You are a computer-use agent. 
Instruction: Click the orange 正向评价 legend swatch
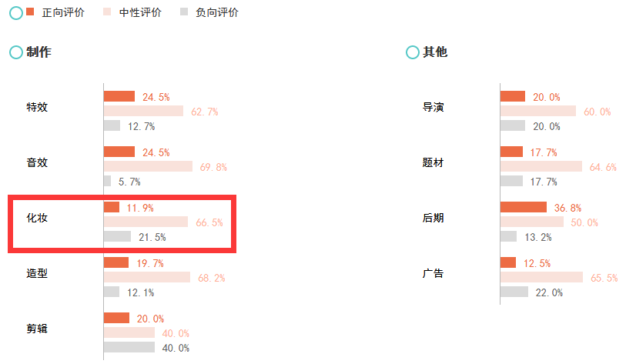(31, 12)
